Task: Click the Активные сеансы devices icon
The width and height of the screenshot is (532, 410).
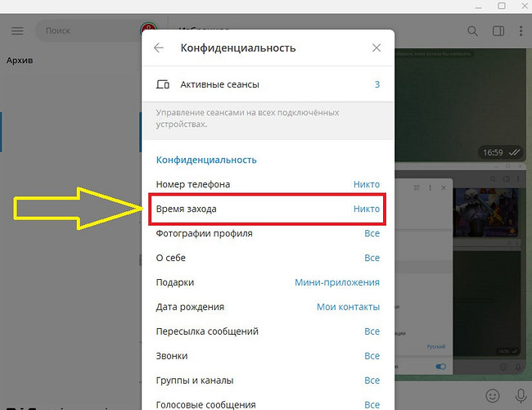Action: tap(162, 84)
